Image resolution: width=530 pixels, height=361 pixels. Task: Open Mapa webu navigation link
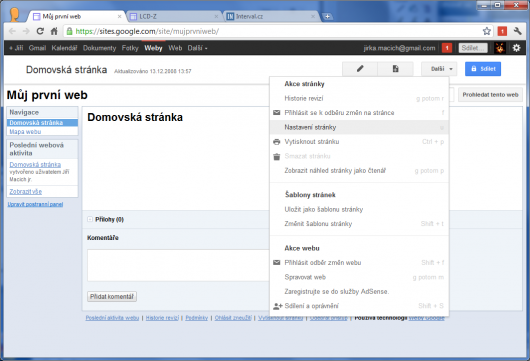click(25, 131)
